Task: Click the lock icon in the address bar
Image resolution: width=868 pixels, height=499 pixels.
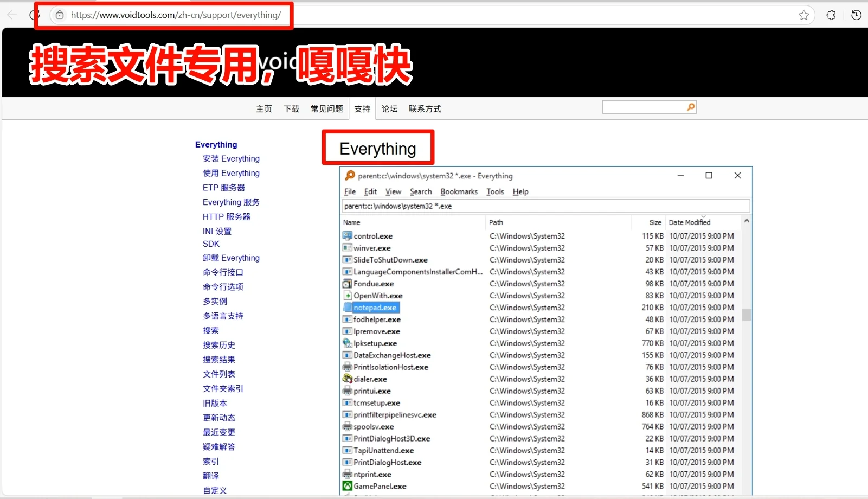Action: coord(60,15)
